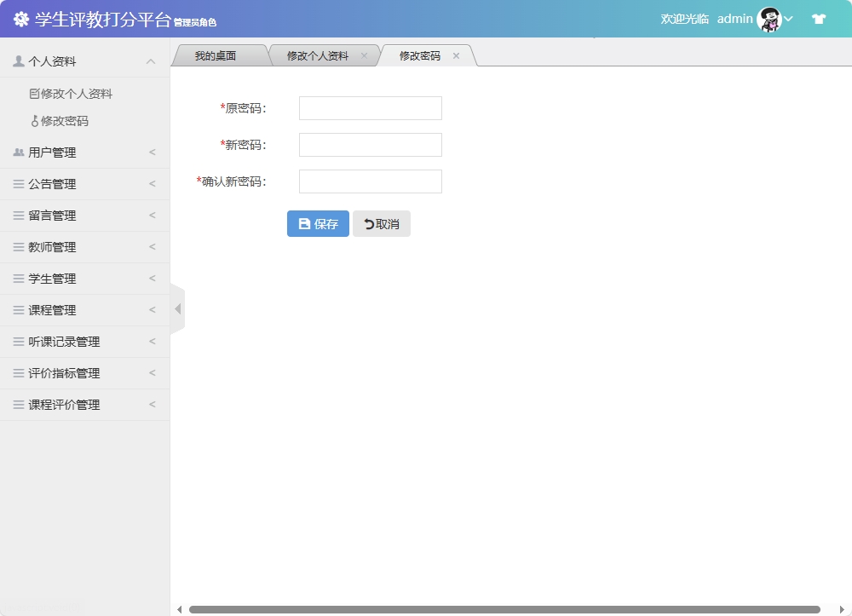Screen dimensions: 852x616
Task: Click the shirt theme icon in the top bar
Action: [817, 17]
